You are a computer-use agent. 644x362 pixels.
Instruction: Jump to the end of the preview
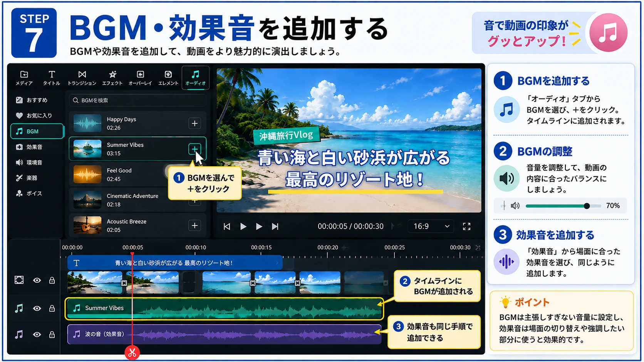(275, 227)
